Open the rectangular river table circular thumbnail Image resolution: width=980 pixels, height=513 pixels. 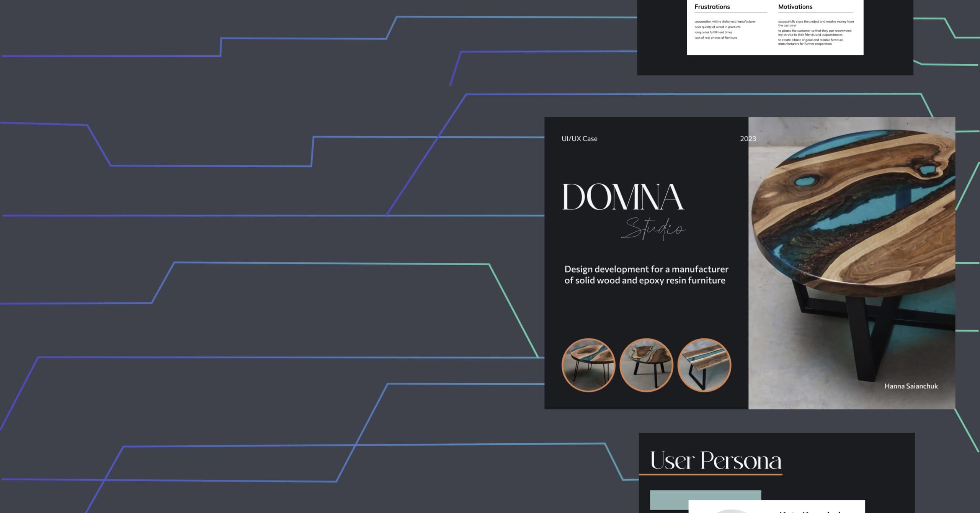tap(704, 365)
